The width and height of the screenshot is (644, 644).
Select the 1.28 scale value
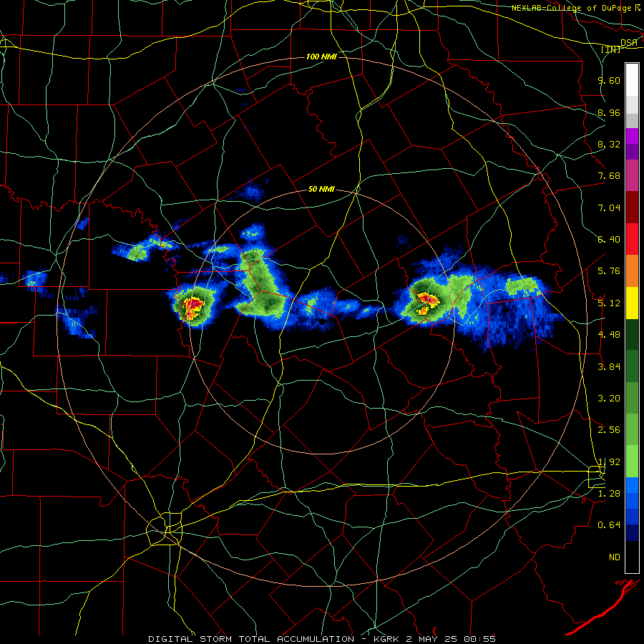(x=609, y=494)
